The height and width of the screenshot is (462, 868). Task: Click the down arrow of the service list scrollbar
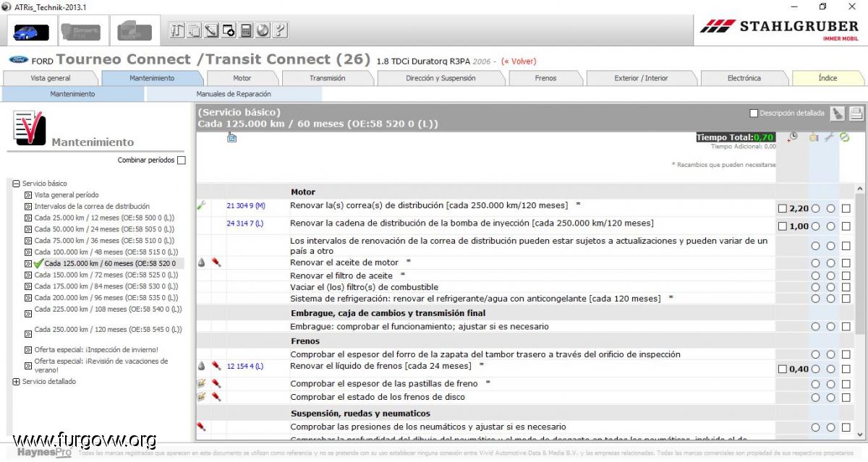point(860,434)
